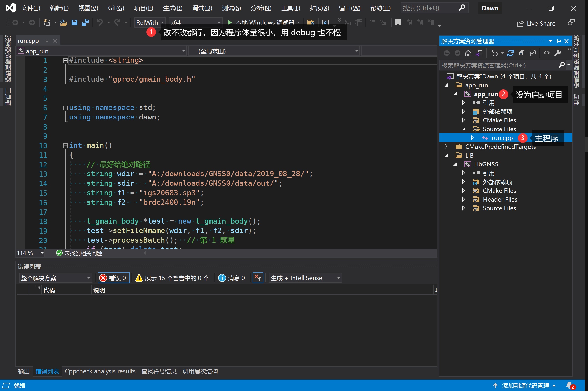Image resolution: width=588 pixels, height=391 pixels.
Task: Click Home icon in Solution Explorer
Action: (468, 53)
